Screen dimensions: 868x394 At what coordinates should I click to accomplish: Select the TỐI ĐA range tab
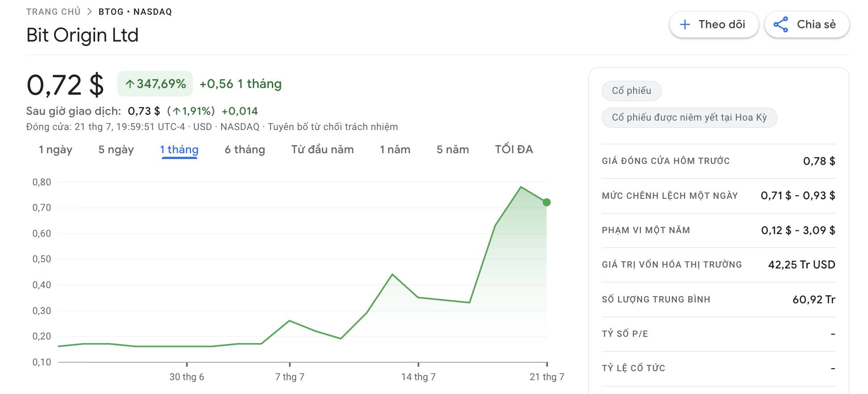[x=514, y=150]
